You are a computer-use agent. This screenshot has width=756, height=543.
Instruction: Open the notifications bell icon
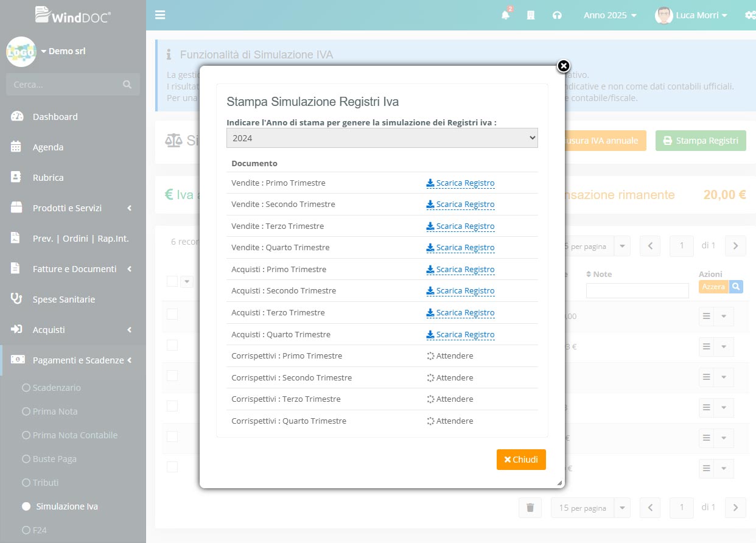tap(505, 15)
